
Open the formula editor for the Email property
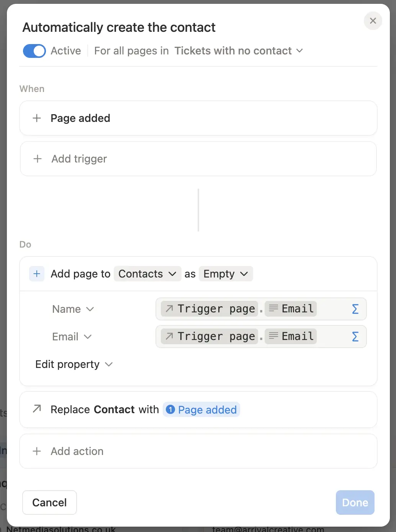point(355,337)
